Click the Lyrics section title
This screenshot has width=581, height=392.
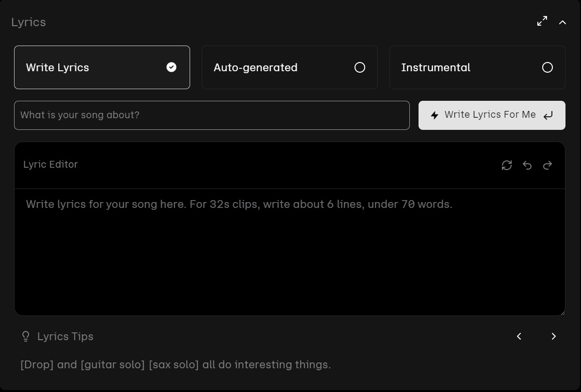tap(29, 22)
